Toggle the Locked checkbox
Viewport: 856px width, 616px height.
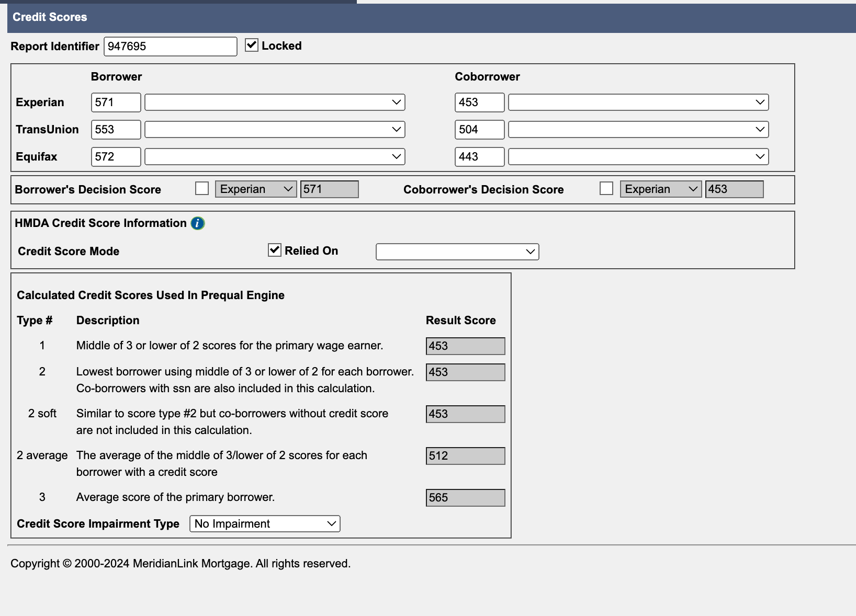click(252, 45)
